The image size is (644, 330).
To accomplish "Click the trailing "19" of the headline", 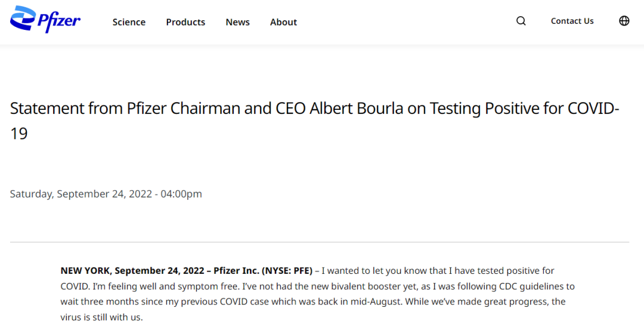I will tap(19, 134).
